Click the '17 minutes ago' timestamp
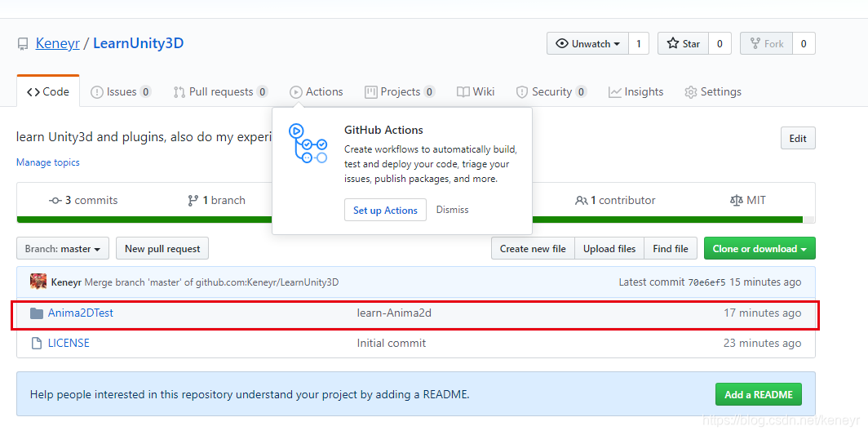Image resolution: width=868 pixels, height=435 pixels. 762,313
